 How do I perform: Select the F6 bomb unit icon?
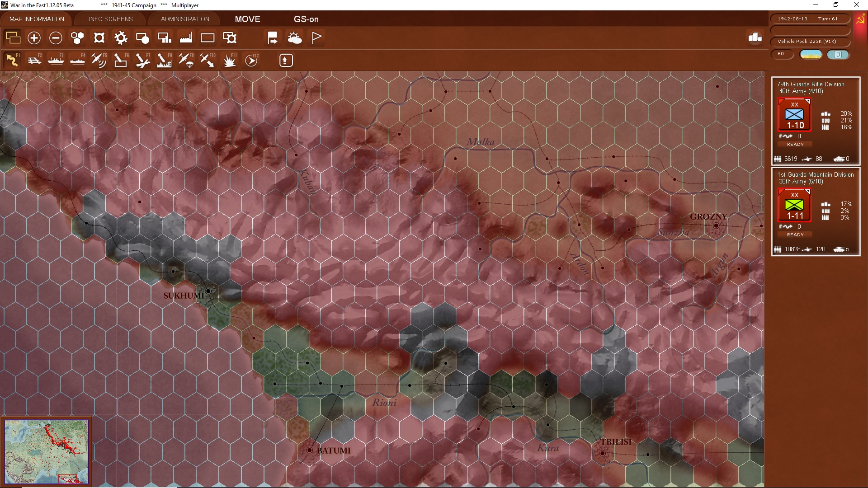tap(121, 60)
